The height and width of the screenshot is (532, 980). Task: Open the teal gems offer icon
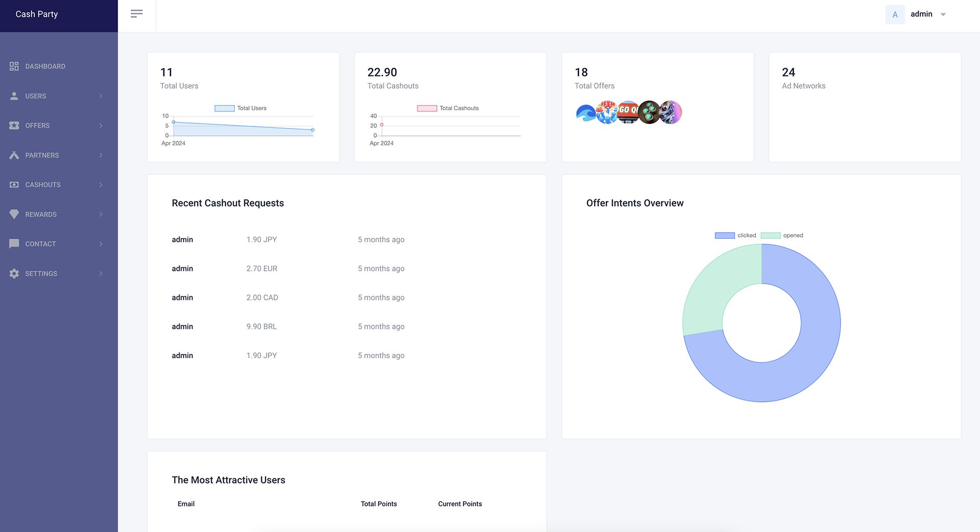point(649,112)
